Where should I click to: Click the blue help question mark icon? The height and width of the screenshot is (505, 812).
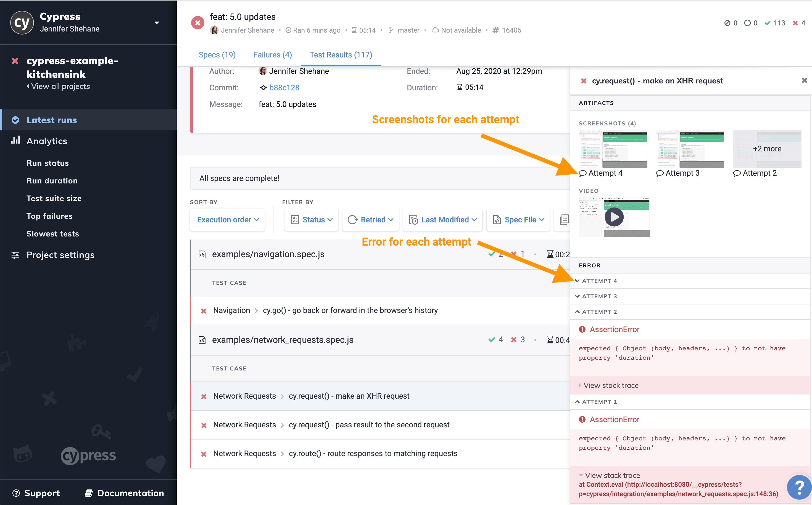coord(799,488)
